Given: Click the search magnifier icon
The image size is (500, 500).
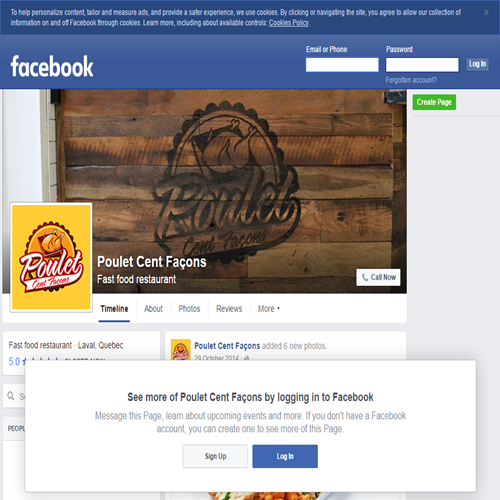Looking at the screenshot, I should click(11, 396).
